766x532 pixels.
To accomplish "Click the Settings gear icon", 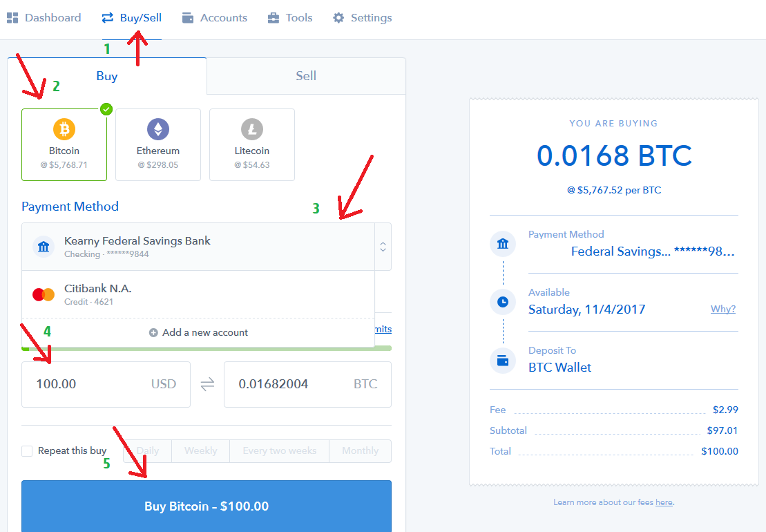I will click(338, 18).
